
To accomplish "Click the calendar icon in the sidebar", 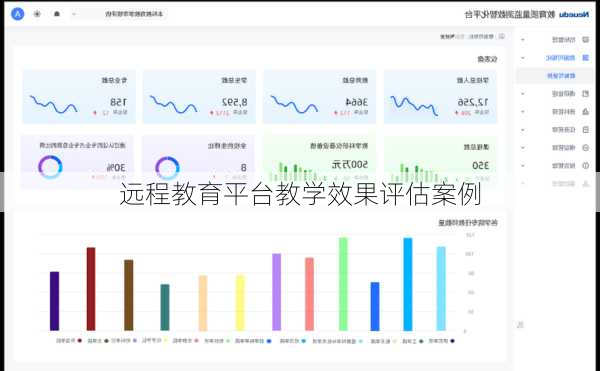I will 585,130.
